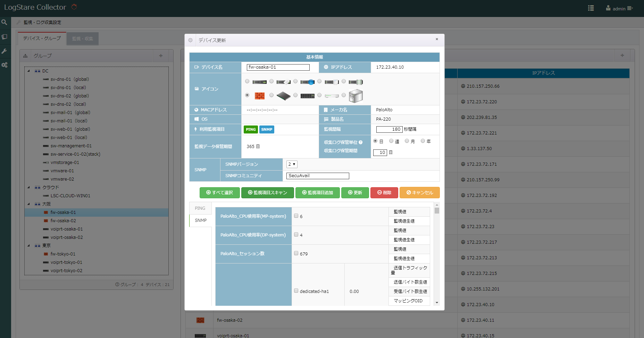Open SNMPバージョン dropdown
The width and height of the screenshot is (644, 338).
pyautogui.click(x=292, y=164)
